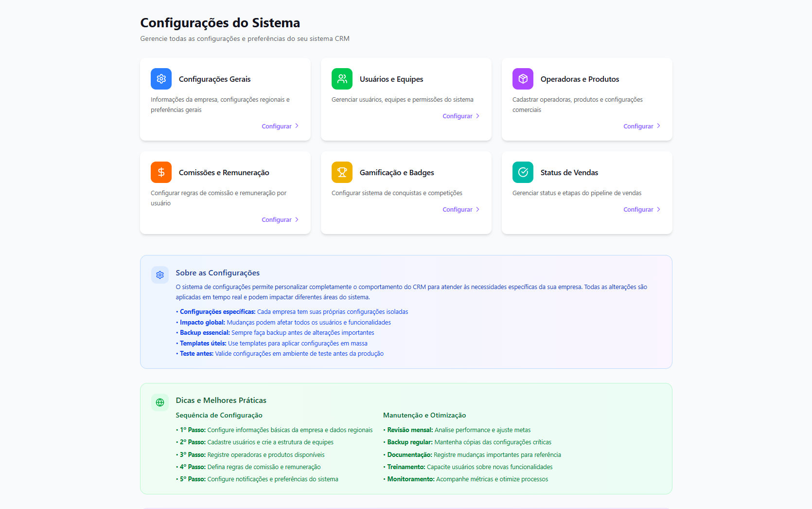812x509 pixels.
Task: Click the Manutenção e Otimização subheading
Action: pos(424,415)
